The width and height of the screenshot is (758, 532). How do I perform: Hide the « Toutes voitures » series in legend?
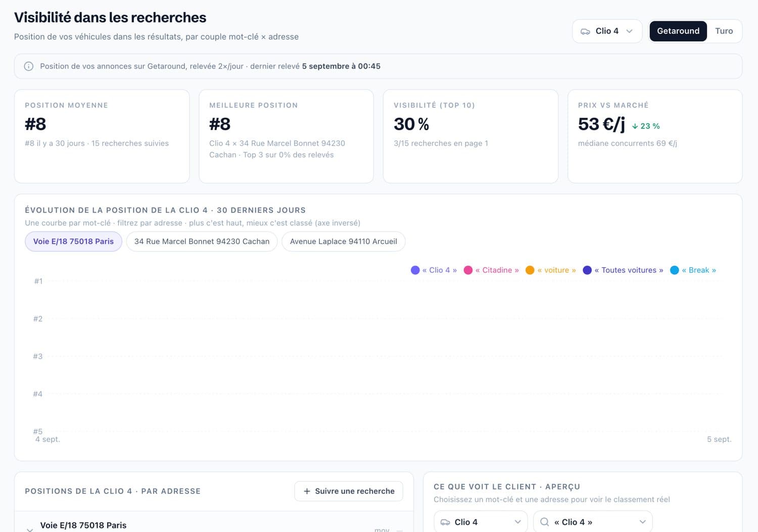tap(623, 270)
